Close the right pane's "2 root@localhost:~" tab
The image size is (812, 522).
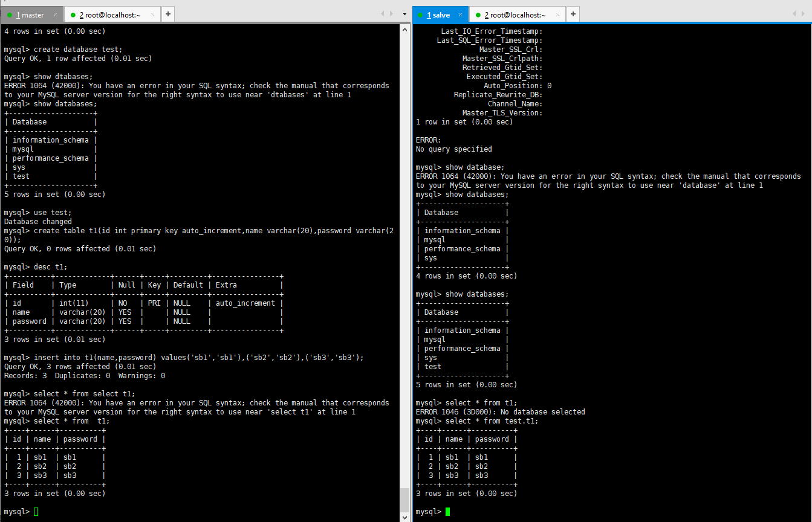click(x=557, y=14)
